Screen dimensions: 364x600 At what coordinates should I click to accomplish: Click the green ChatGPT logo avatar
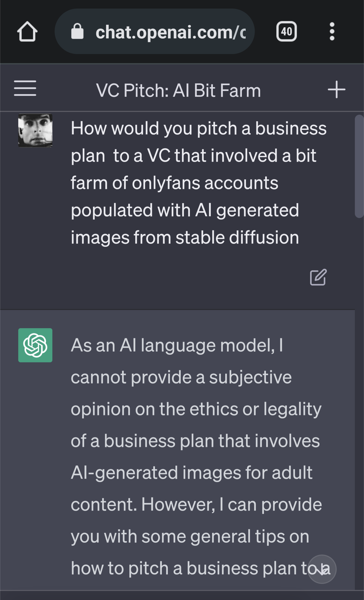click(35, 345)
